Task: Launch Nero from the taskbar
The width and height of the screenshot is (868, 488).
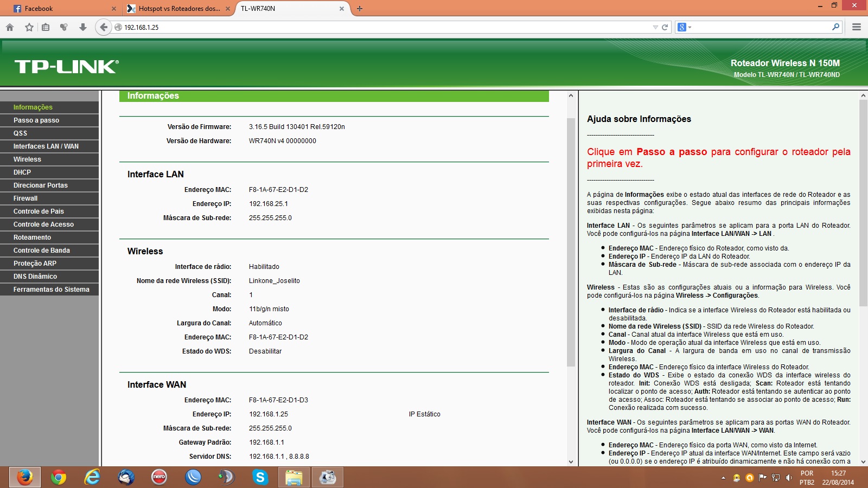Action: click(x=159, y=477)
